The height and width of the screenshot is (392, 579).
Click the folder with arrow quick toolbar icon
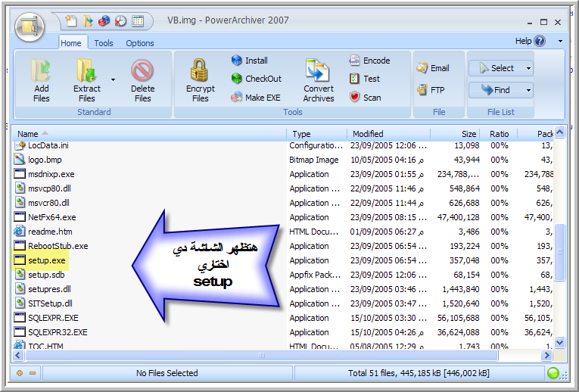88,20
